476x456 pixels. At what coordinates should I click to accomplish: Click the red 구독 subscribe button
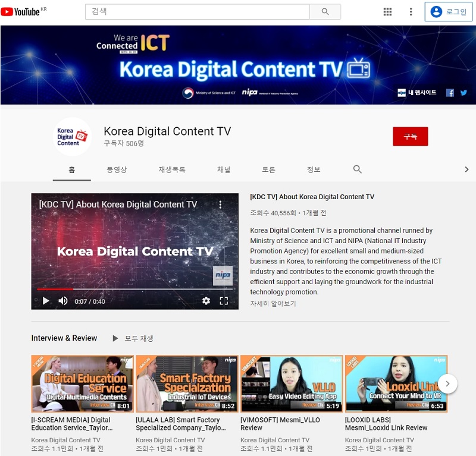410,136
